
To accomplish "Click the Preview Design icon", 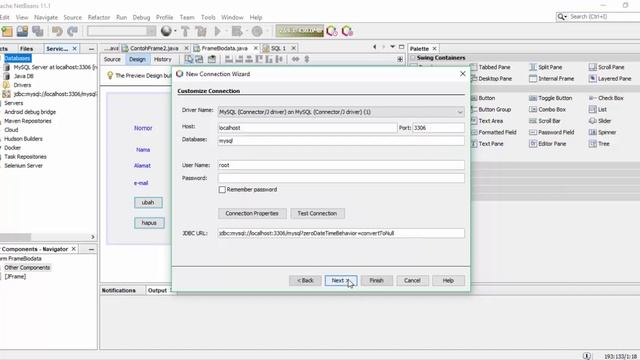I will (x=212, y=60).
